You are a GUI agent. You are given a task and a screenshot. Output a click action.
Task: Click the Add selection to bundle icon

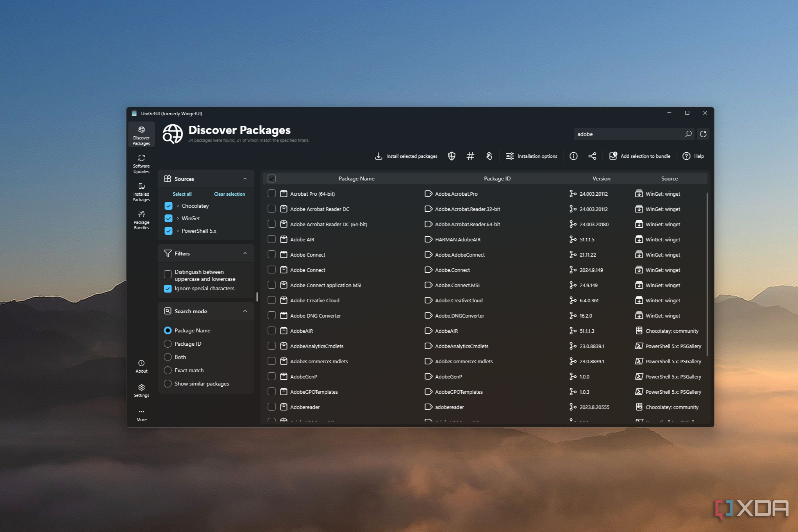click(613, 156)
